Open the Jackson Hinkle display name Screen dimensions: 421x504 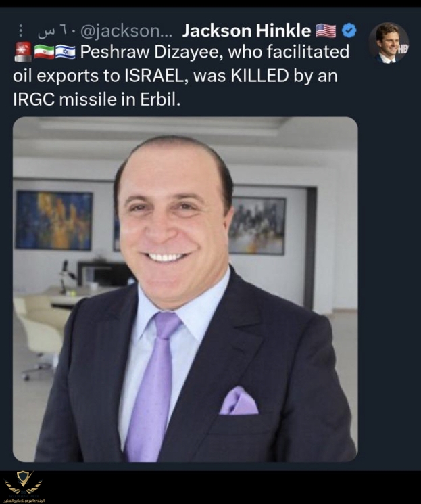click(245, 30)
